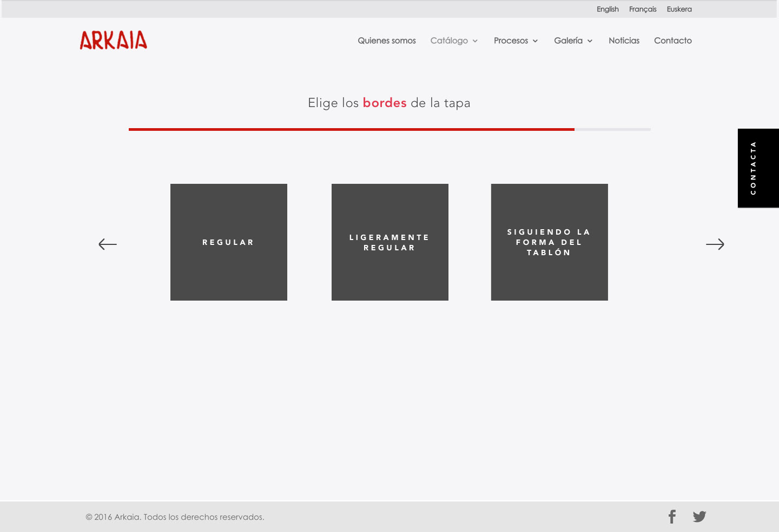Open the Catálogo menu label

pos(449,41)
